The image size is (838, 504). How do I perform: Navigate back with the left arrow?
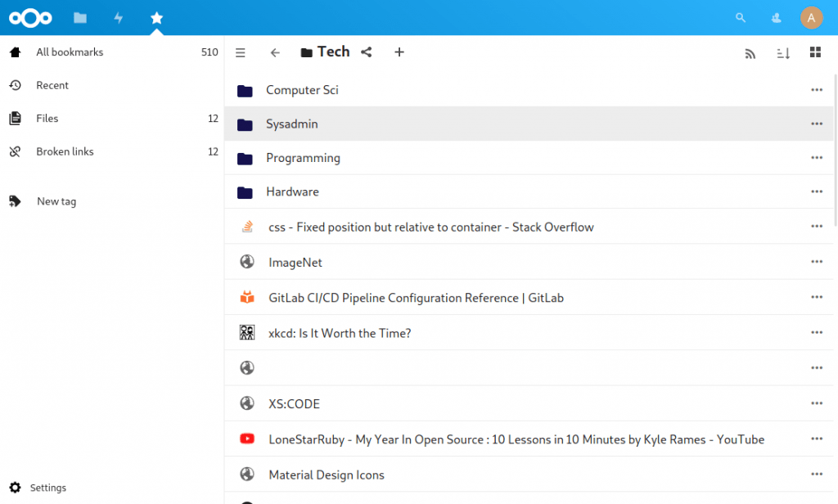275,52
